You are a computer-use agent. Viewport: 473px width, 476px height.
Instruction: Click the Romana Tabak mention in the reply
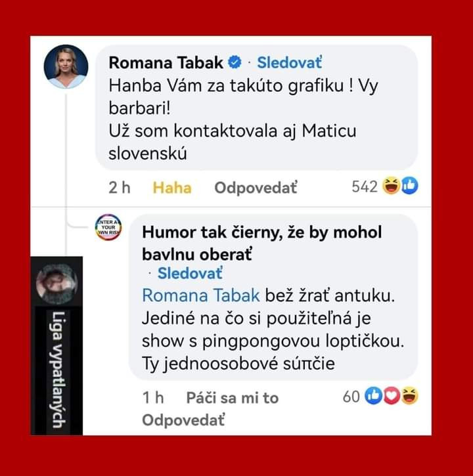click(201, 295)
